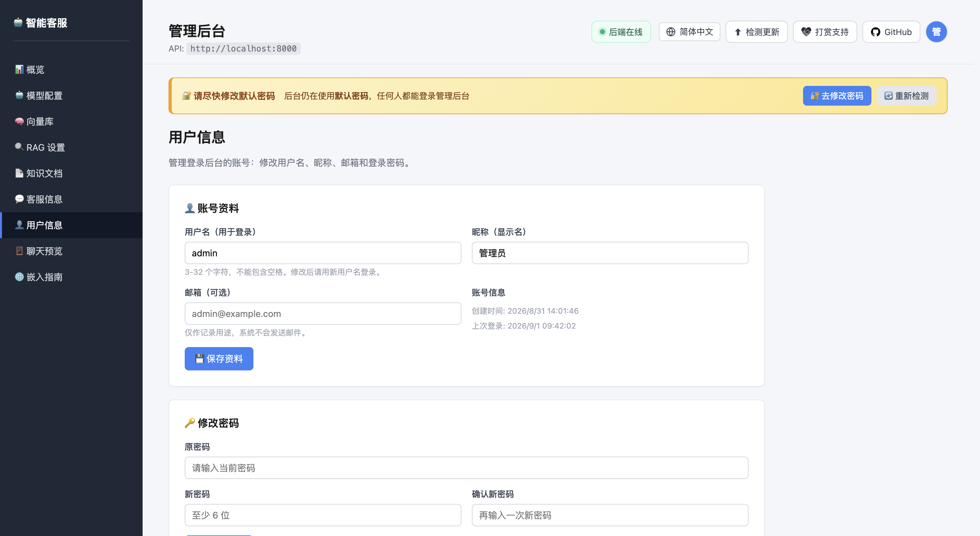Focus the 昵称 field containing 管理员

(610, 253)
